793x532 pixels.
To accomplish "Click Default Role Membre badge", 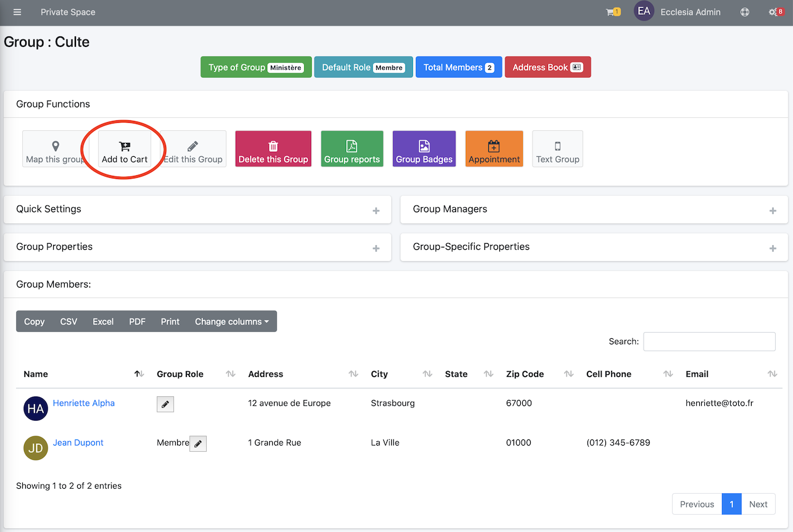I will coord(363,67).
